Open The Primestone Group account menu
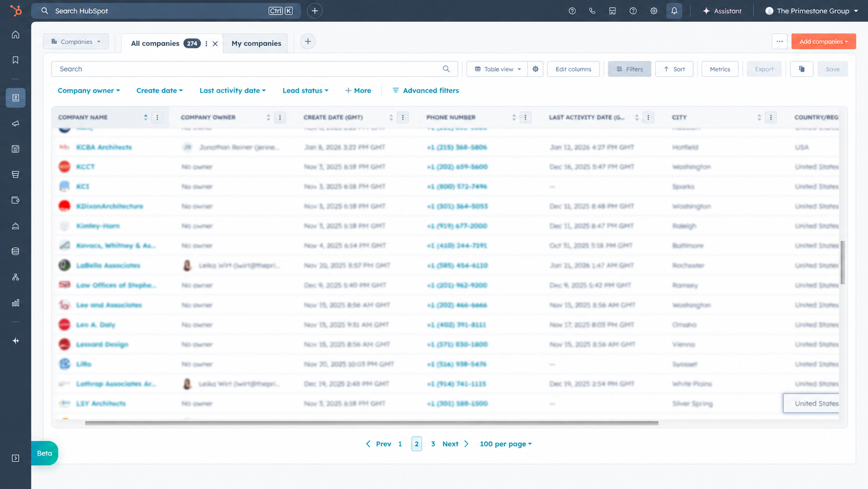The width and height of the screenshot is (868, 489). pyautogui.click(x=812, y=11)
